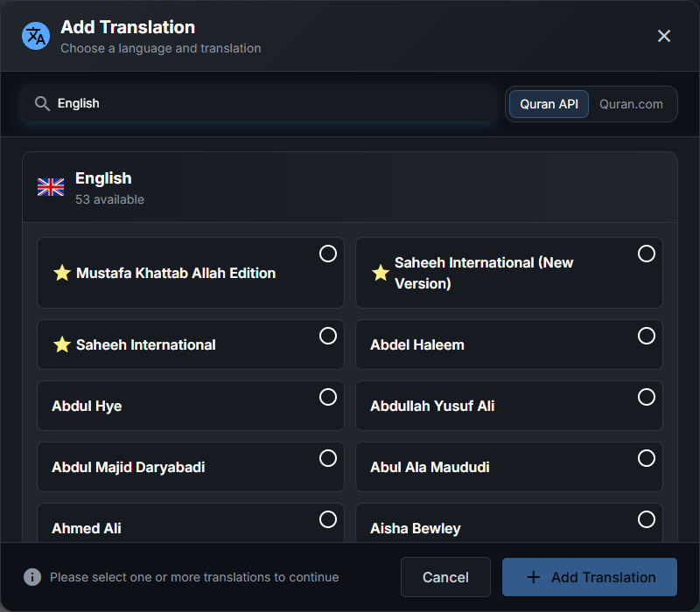This screenshot has width=700, height=612.
Task: Click the English search input field
Action: coord(258,103)
